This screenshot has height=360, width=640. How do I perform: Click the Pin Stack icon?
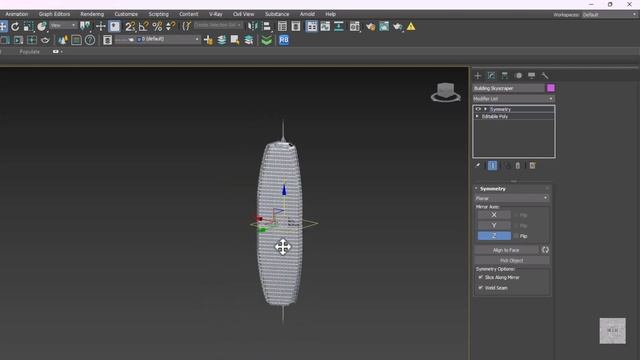[x=478, y=165]
